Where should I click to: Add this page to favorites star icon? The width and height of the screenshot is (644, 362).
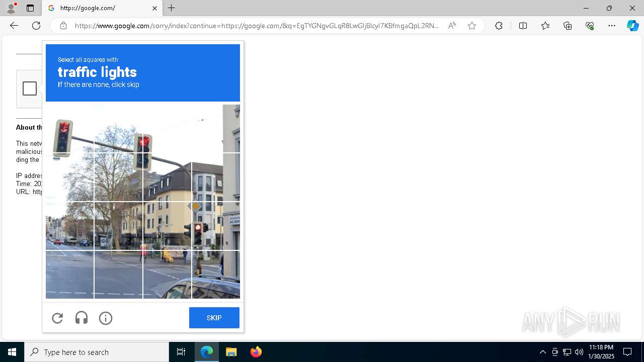472,26
